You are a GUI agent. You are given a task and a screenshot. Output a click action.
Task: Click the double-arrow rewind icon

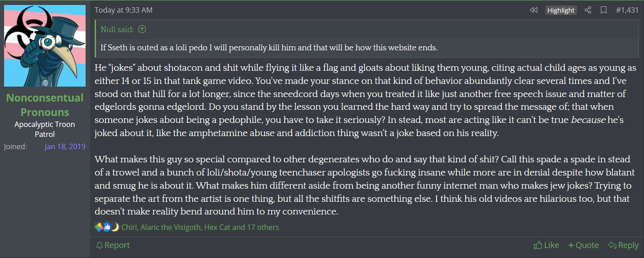click(533, 10)
